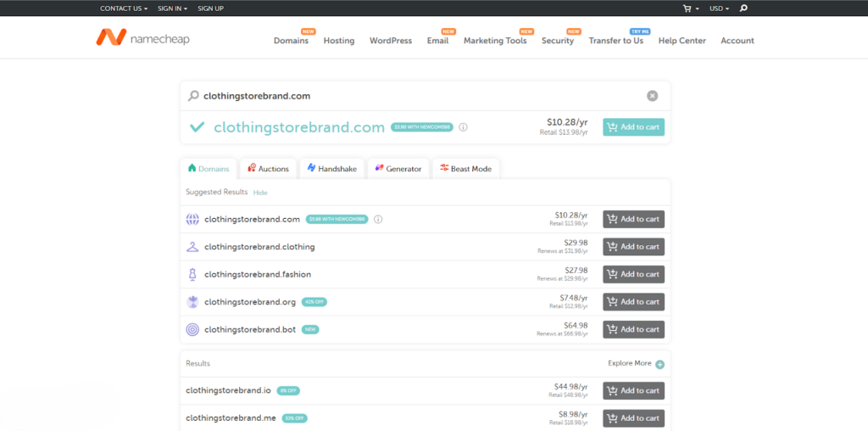Click the $29.98 price for .clothing
The width and height of the screenshot is (868, 431).
tap(576, 242)
